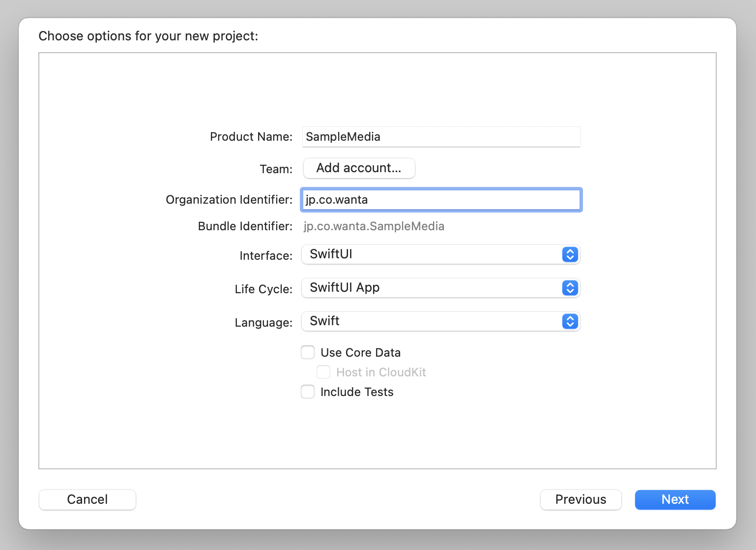Cancel the new project dialog
The image size is (756, 550).
tap(87, 499)
